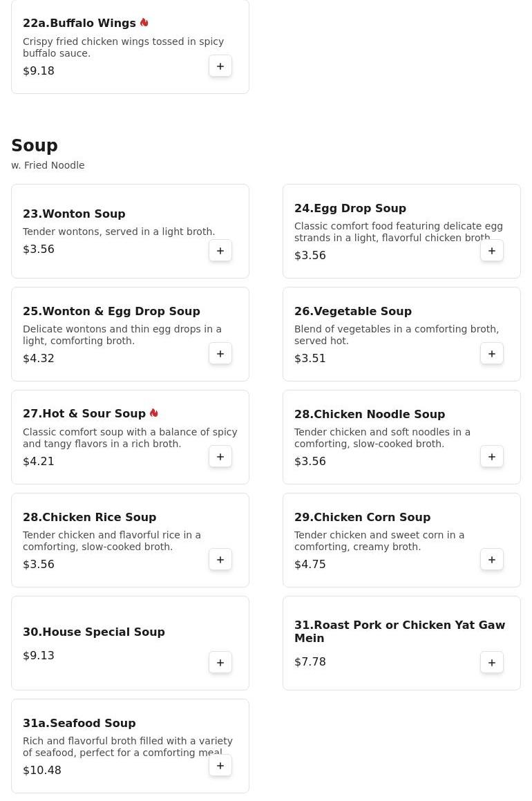Click the Vegetable Soup description text
Image resolution: width=532 pixels, height=801 pixels.
point(396,335)
